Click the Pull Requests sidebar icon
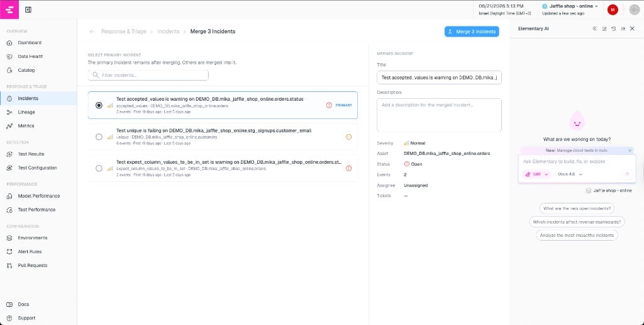Viewport: 644px width, 325px height. [9, 266]
